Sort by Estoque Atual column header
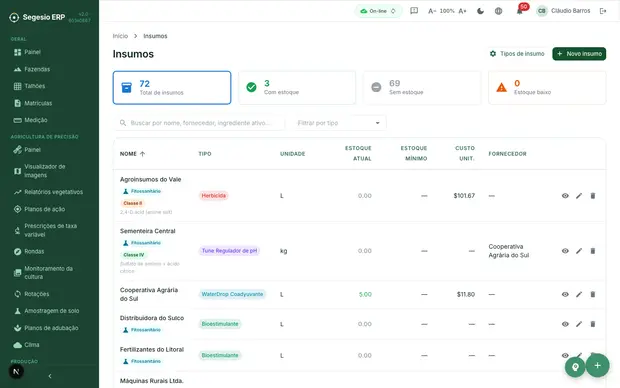 358,153
